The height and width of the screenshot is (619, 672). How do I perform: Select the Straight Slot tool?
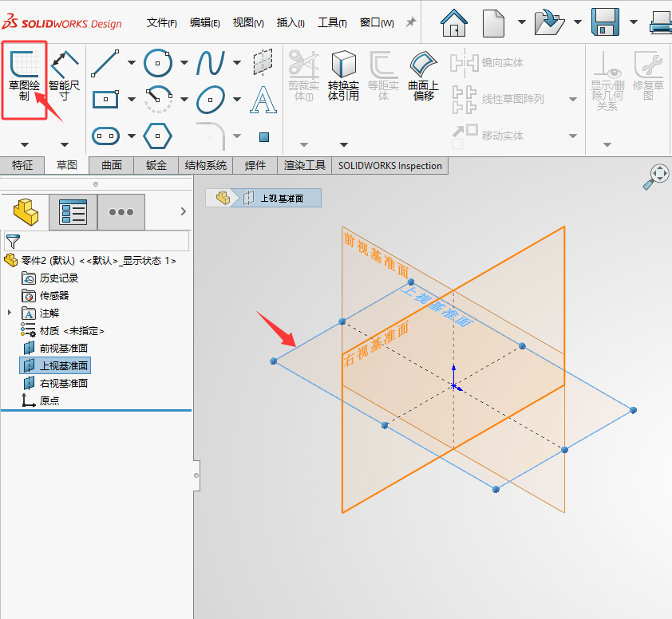[x=105, y=136]
